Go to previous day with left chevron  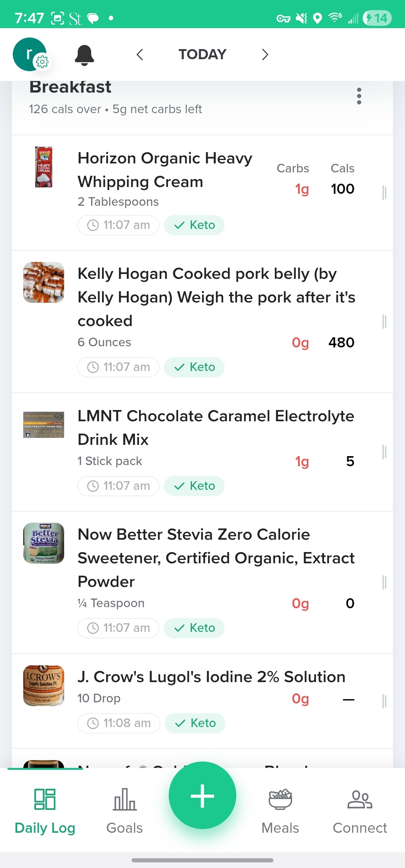tap(140, 55)
